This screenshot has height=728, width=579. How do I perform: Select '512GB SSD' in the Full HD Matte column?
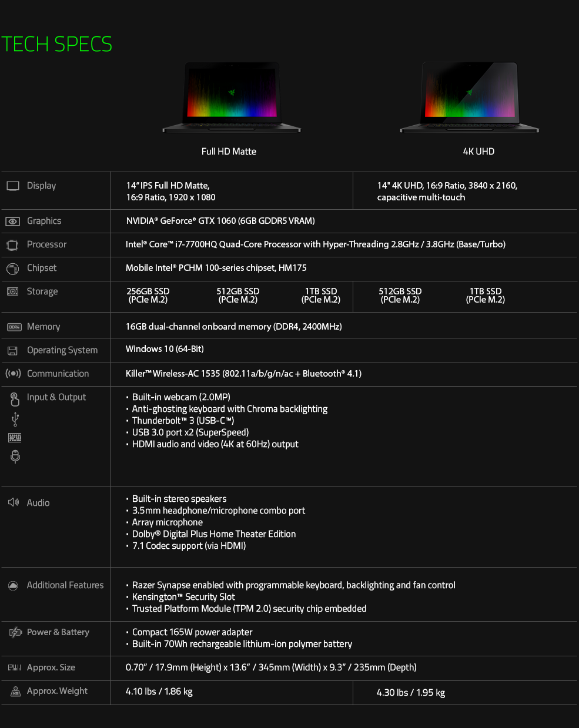[x=238, y=296]
